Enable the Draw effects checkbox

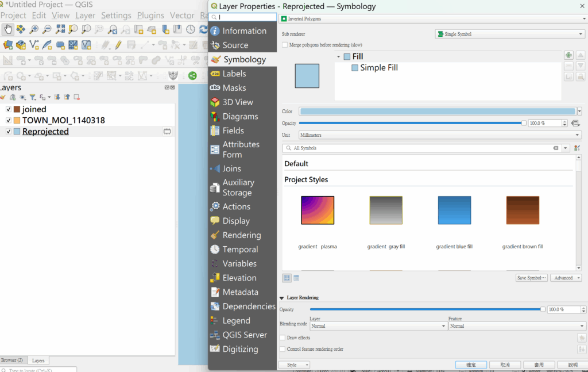point(283,338)
